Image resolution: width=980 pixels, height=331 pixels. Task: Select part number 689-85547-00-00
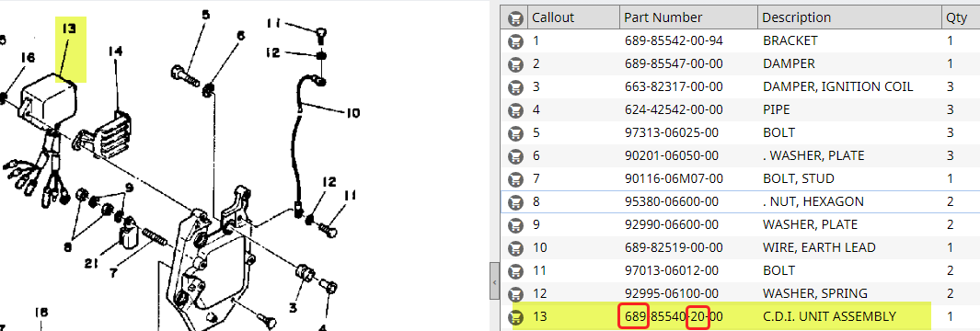tap(674, 63)
